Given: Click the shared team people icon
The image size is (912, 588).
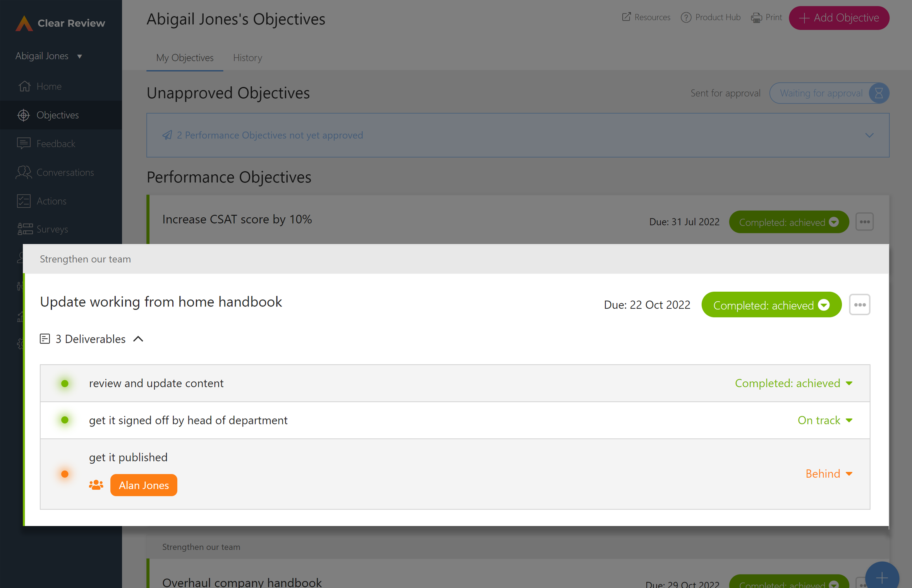Looking at the screenshot, I should click(96, 485).
